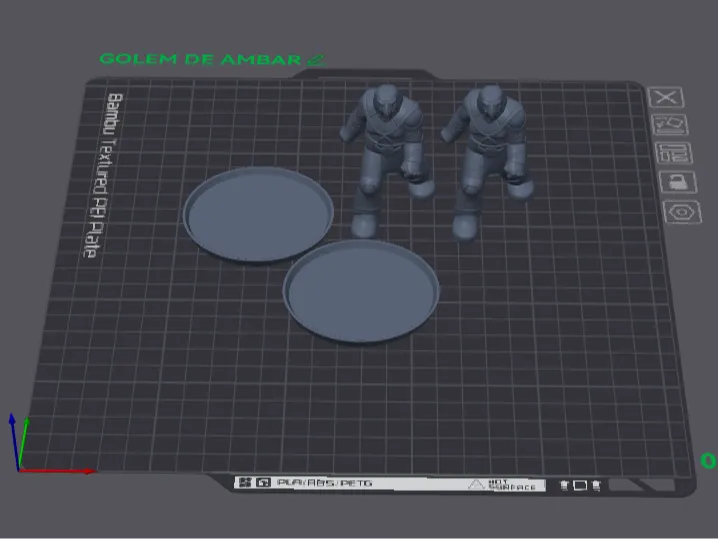Toggle the plate lock icon
Viewport: 718px width, 539px height.
click(678, 182)
